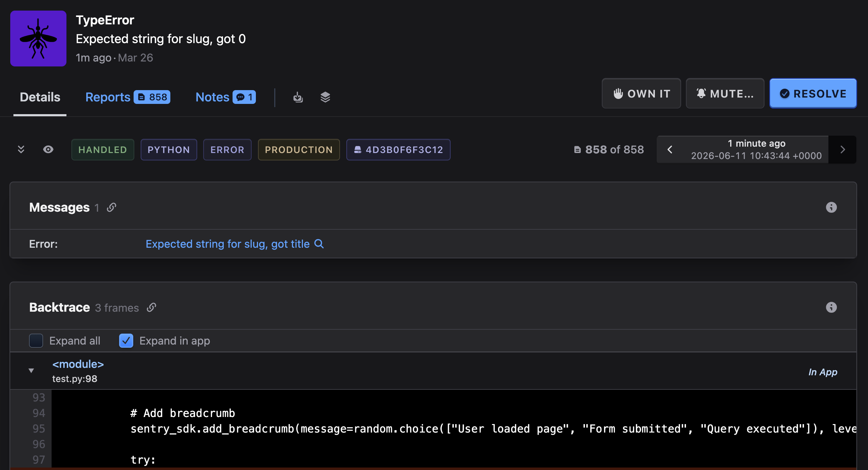868x470 pixels.
Task: Copy link to Messages section
Action: tap(112, 207)
